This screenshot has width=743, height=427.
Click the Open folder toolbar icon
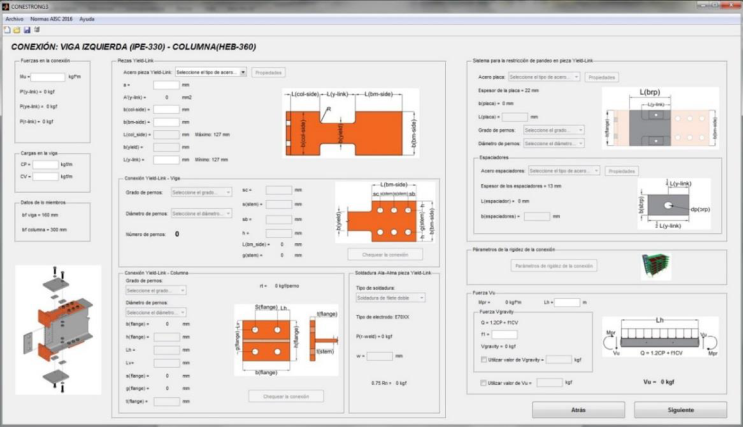[x=15, y=29]
